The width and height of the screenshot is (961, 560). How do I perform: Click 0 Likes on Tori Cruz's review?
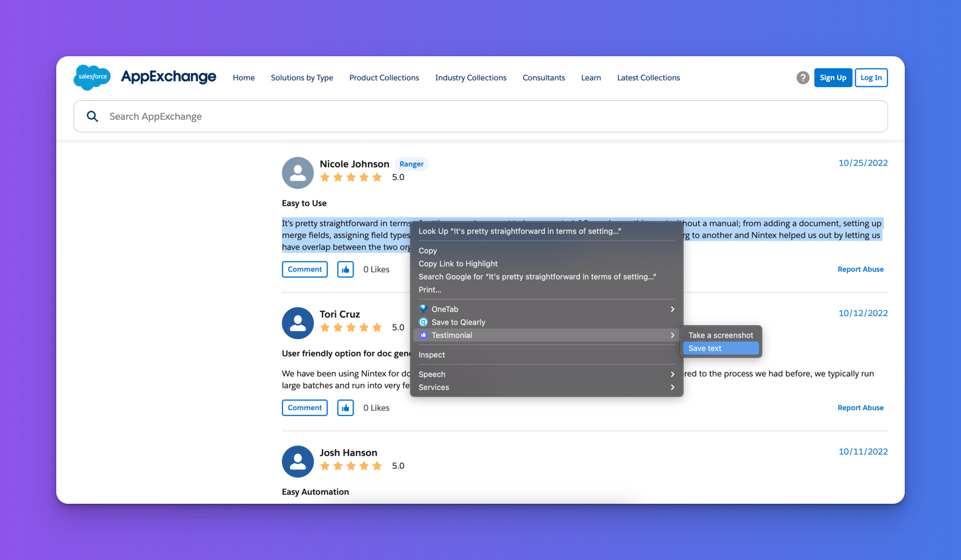[377, 408]
